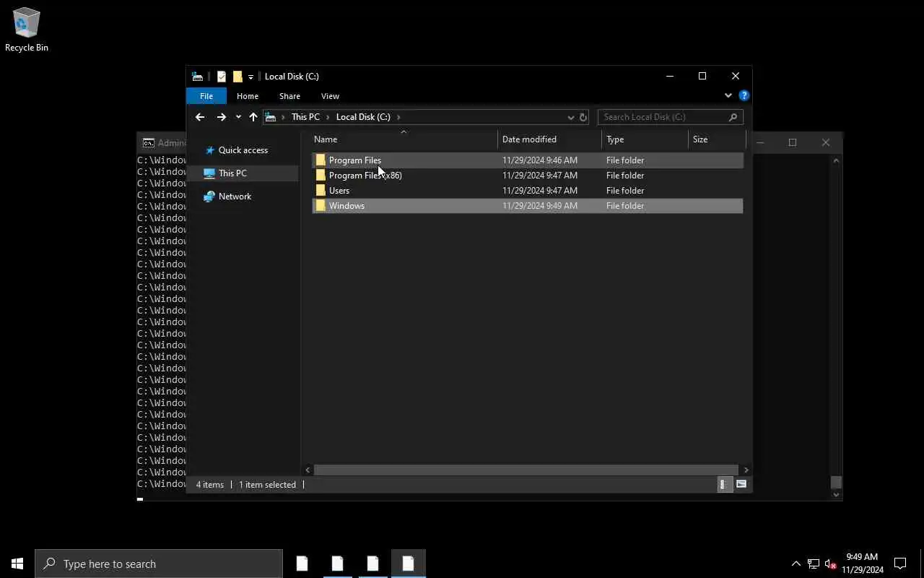The width and height of the screenshot is (924, 578).
Task: Sort by the Size column header
Action: pyautogui.click(x=717, y=139)
